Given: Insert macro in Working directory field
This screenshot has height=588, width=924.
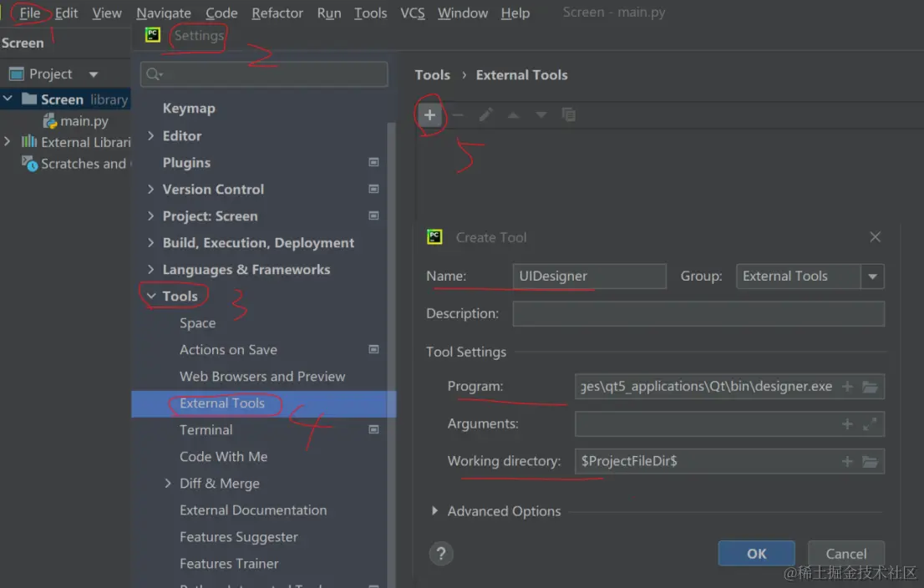Looking at the screenshot, I should (847, 461).
